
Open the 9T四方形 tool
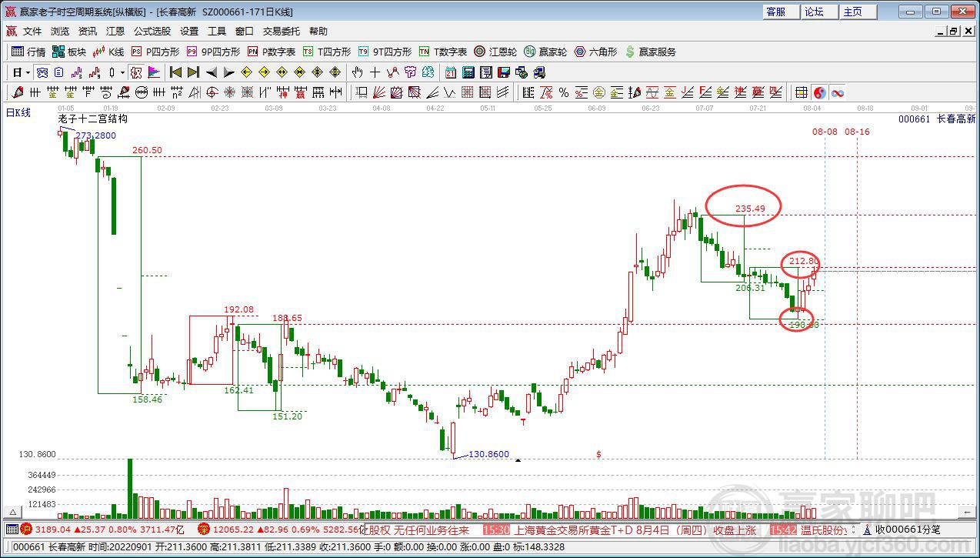click(385, 52)
